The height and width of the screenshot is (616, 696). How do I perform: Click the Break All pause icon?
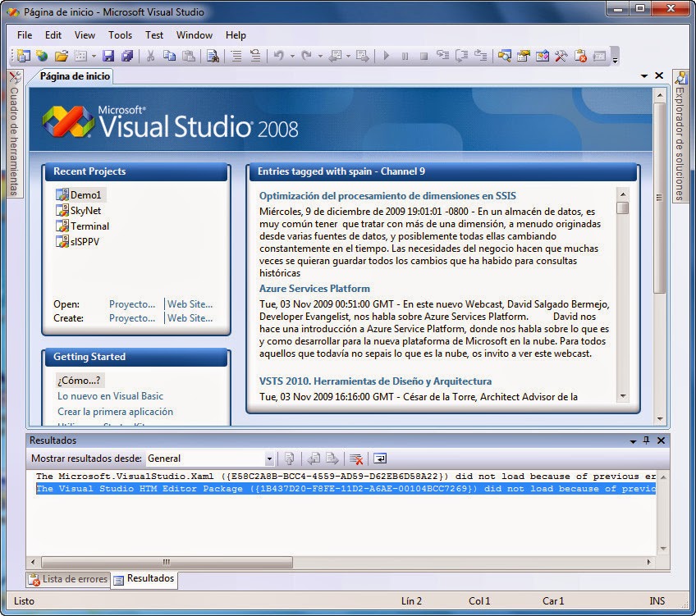point(405,56)
